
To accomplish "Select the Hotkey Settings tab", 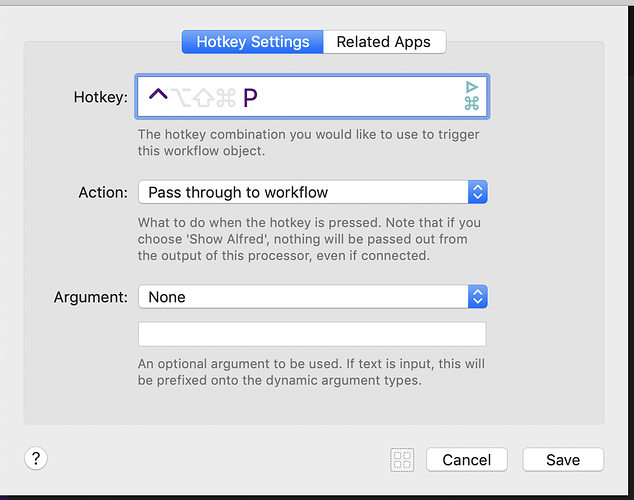I will tap(253, 42).
